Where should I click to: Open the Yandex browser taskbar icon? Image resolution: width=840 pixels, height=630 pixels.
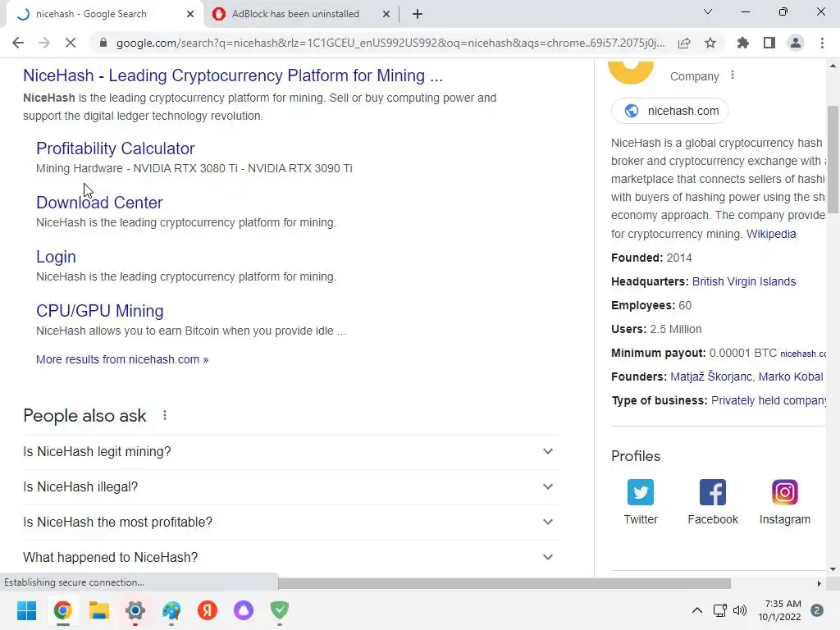pyautogui.click(x=208, y=610)
